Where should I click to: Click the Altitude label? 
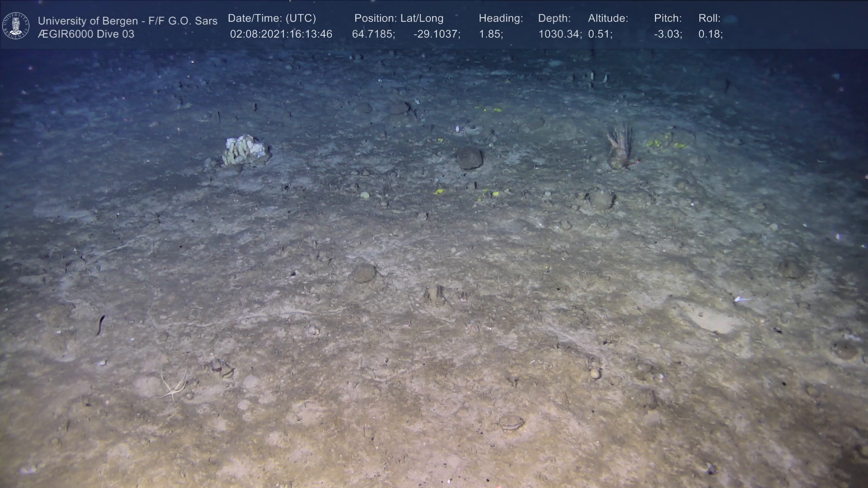608,19
